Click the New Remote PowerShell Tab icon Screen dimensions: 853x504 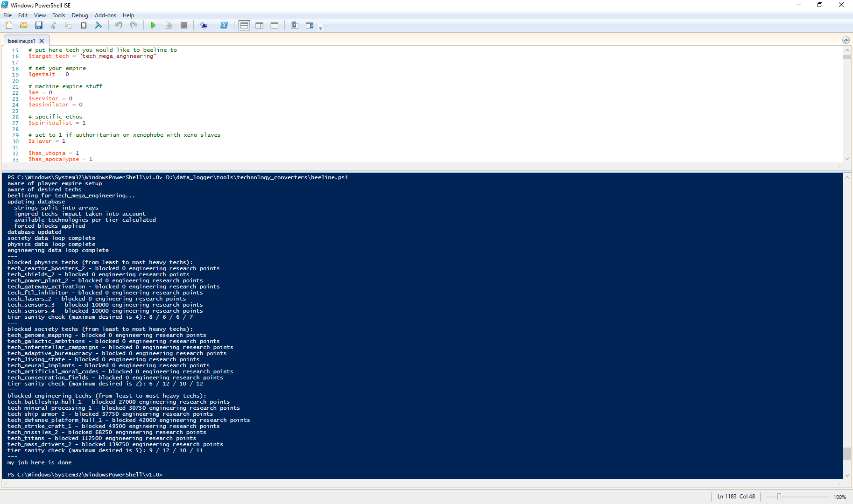pyautogui.click(x=204, y=25)
